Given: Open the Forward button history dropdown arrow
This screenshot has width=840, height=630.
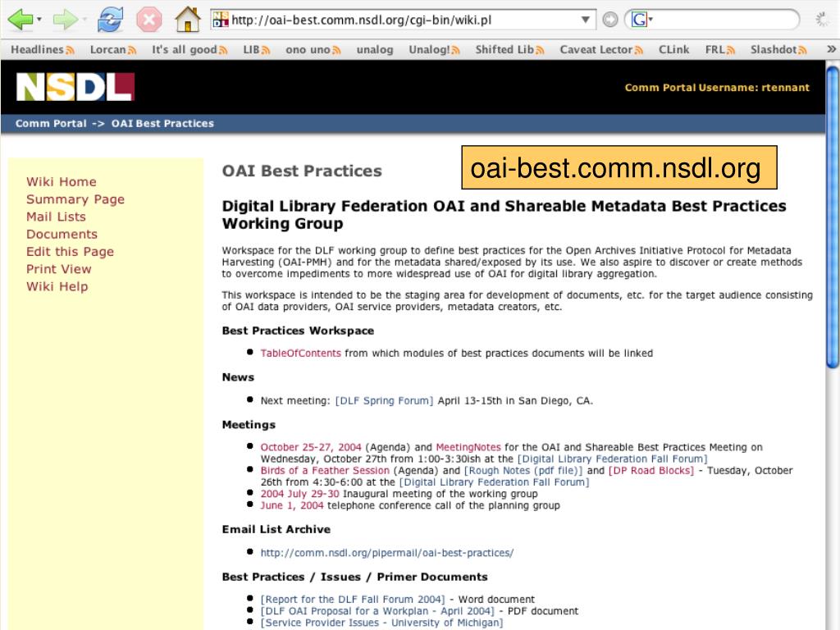Looking at the screenshot, I should click(84, 20).
